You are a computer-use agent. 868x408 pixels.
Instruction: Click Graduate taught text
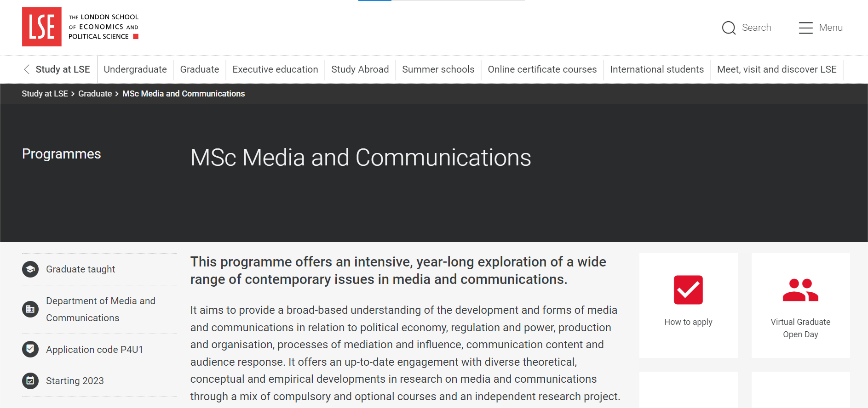80,269
